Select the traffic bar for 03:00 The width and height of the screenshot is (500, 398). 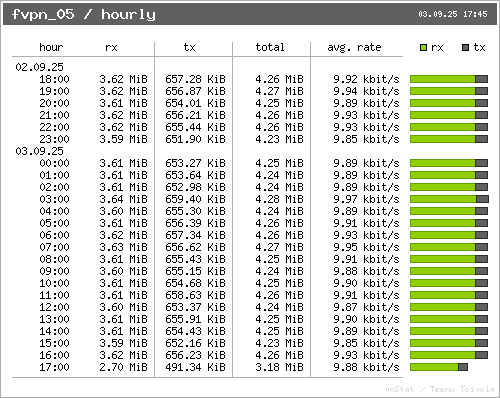pos(449,199)
